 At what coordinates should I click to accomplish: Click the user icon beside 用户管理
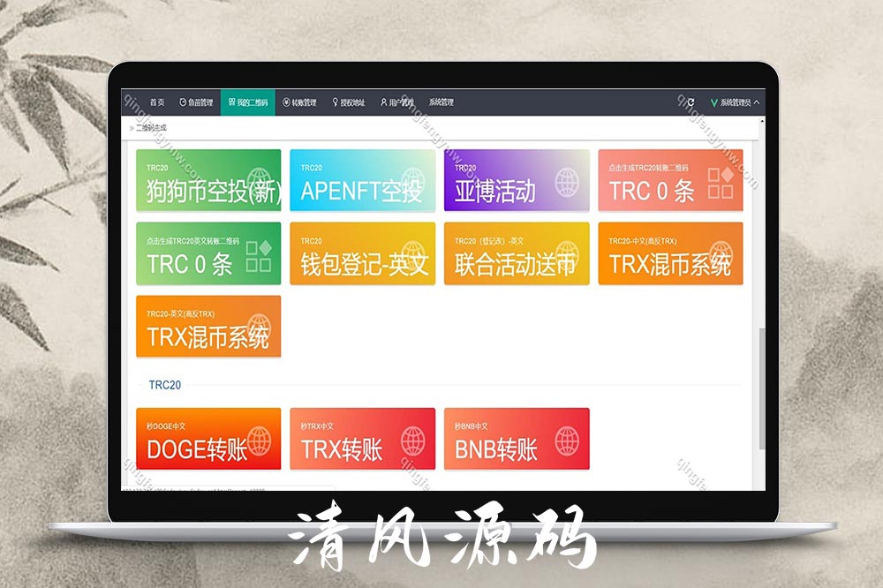(383, 102)
